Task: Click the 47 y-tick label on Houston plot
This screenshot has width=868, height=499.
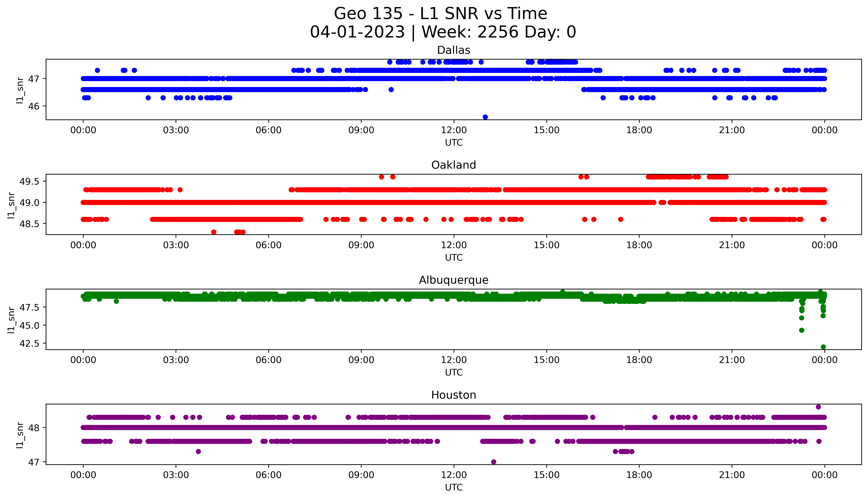Action: tap(34, 462)
